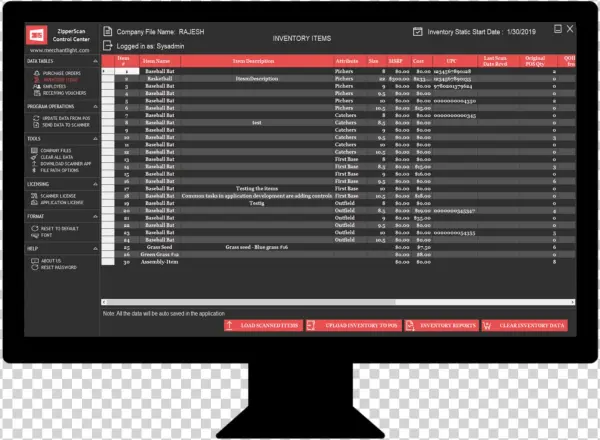
Task: Select the Inventory Items sidebar icon
Action: [37, 80]
